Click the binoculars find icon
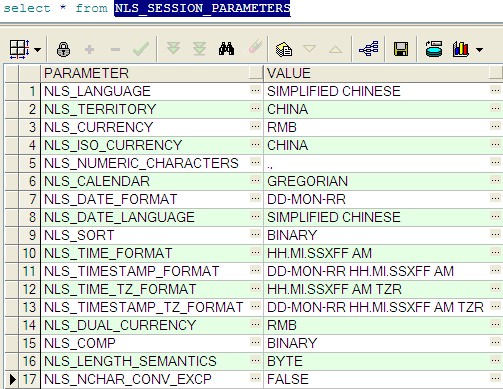 coord(226,49)
